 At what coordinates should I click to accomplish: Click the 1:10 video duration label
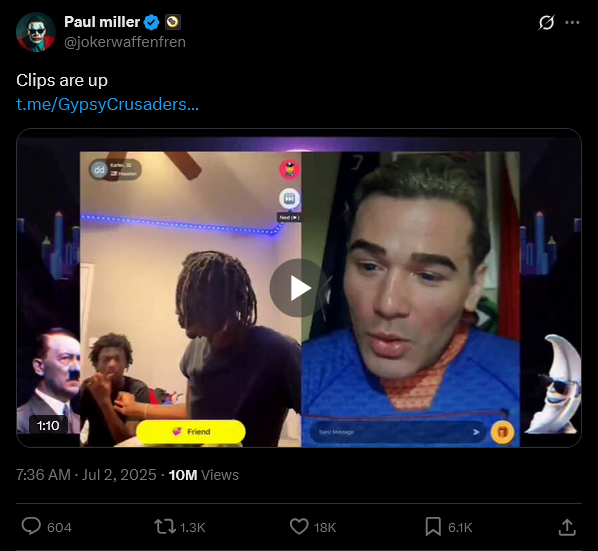click(48, 425)
